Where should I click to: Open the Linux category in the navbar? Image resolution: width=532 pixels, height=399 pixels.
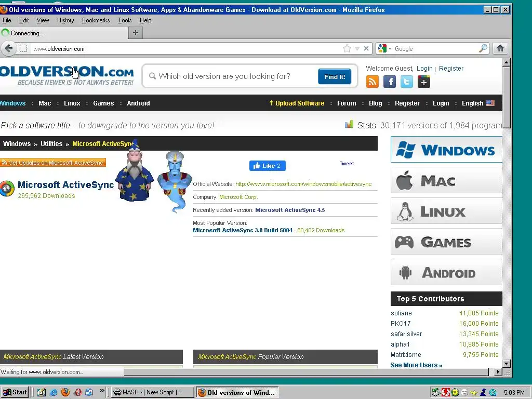coord(72,103)
